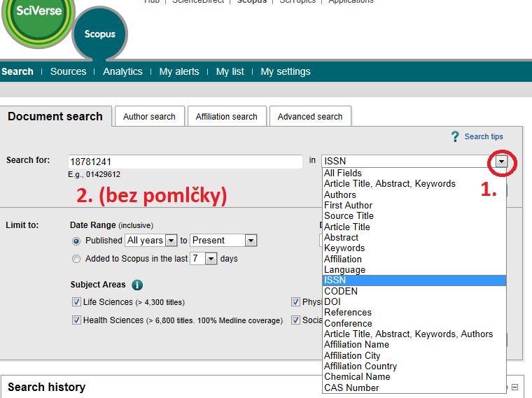Select Chemical Name option in list

[x=414, y=376]
